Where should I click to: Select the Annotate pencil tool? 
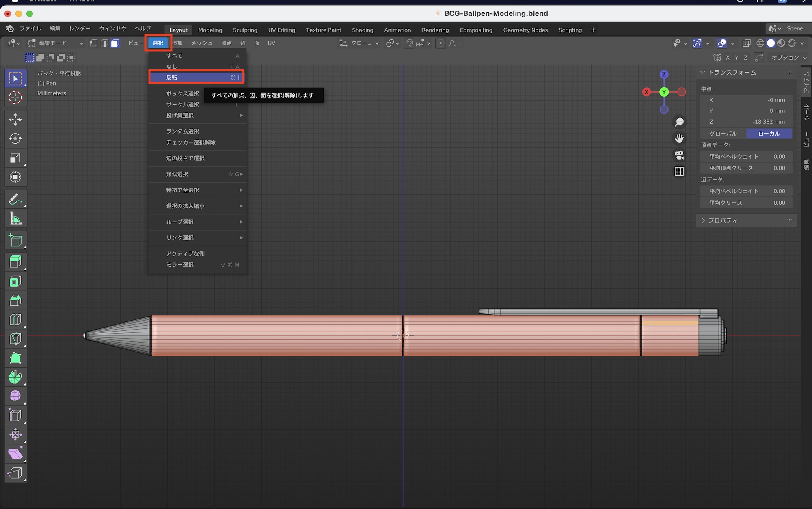15,199
